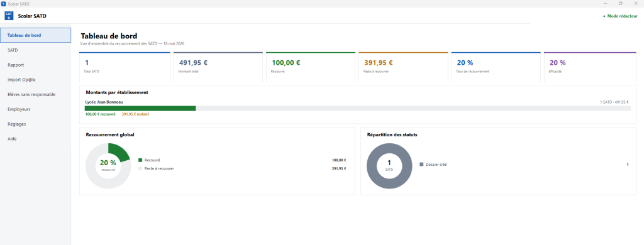Screen dimensions: 644x245
Task: Click '100,00 € recouvré' text under bar
Action: click(100, 114)
